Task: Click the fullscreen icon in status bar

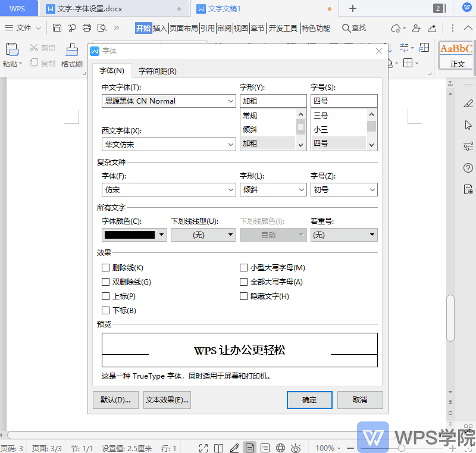Action: [x=203, y=448]
